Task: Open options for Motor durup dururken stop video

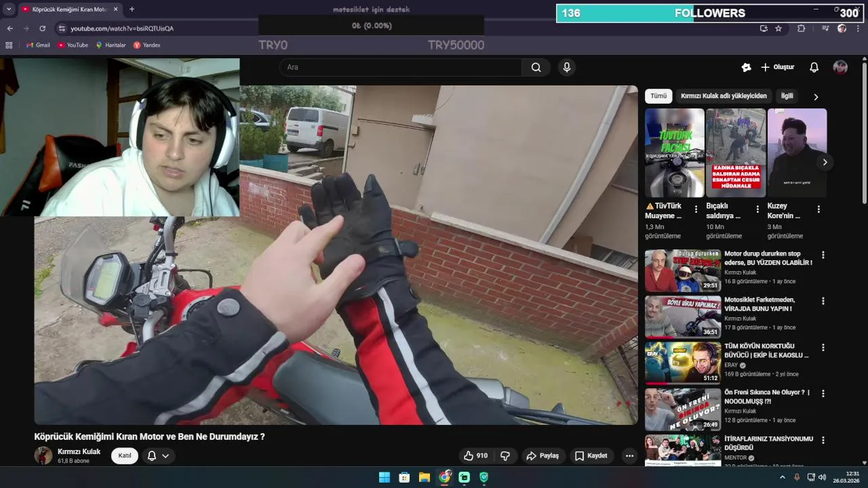Action: coord(823,255)
